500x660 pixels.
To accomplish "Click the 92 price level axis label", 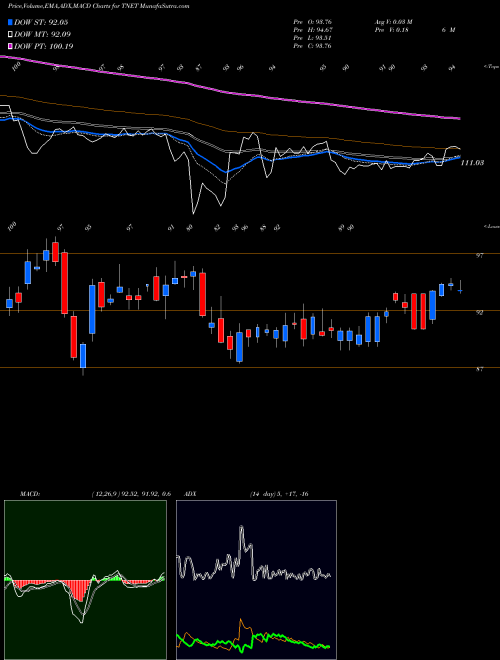I will [x=479, y=312].
